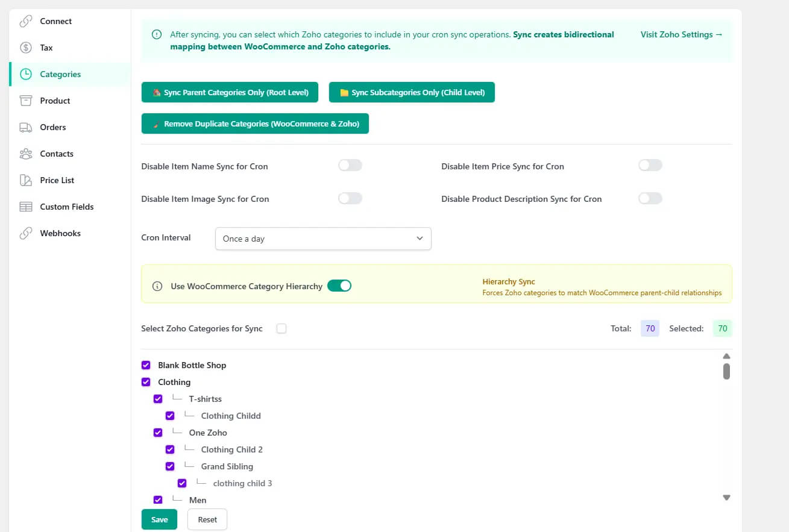Click the Orders icon in sidebar
The width and height of the screenshot is (789, 532).
25,127
